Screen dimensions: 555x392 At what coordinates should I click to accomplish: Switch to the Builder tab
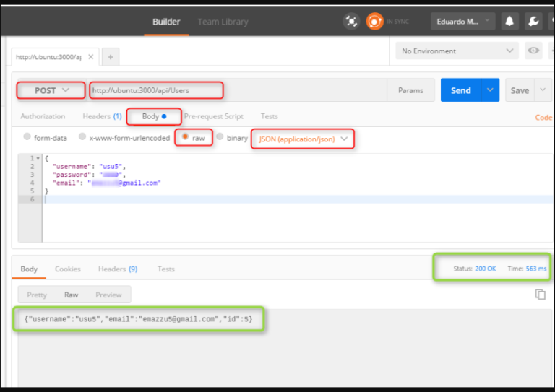click(166, 22)
